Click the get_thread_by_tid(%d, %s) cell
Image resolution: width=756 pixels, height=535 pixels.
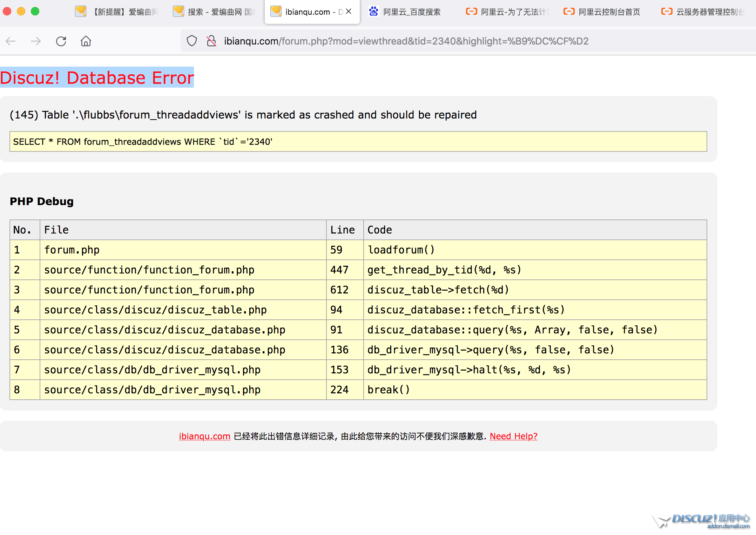point(535,270)
